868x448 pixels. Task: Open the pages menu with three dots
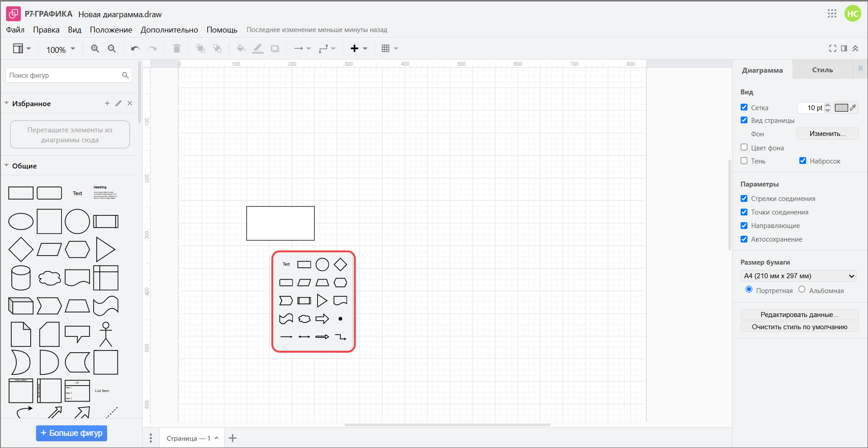151,438
